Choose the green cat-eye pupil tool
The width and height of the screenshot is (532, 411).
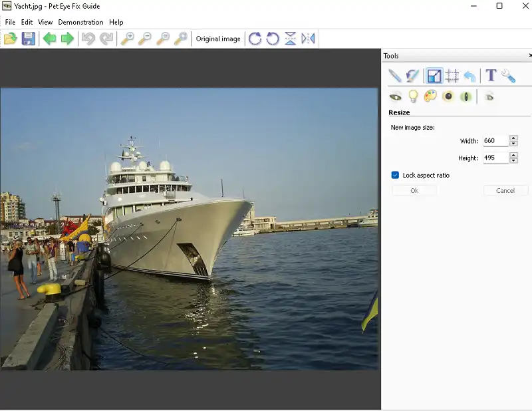(x=466, y=96)
